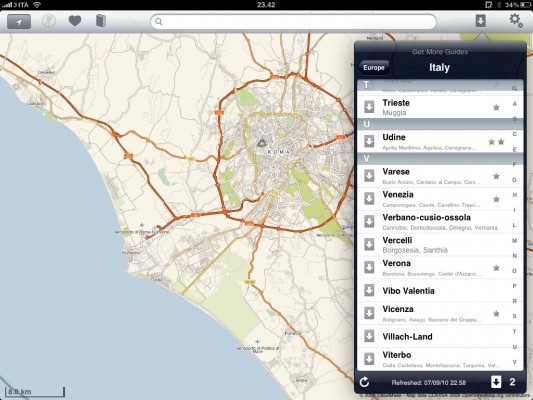Select Verbano-cusio-ossola row title

[x=426, y=217]
